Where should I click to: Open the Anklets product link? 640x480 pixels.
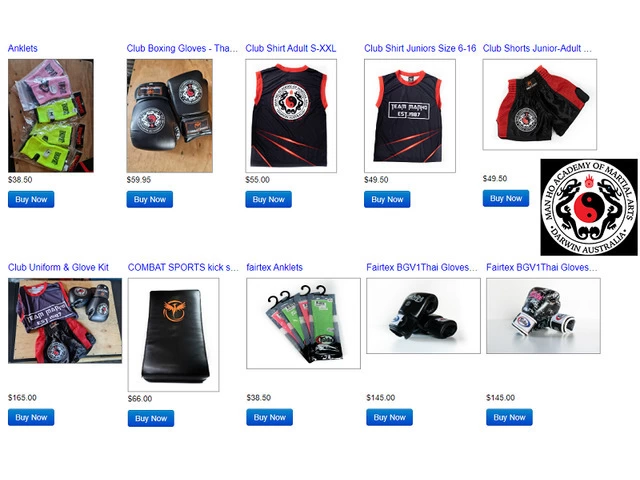pos(23,48)
